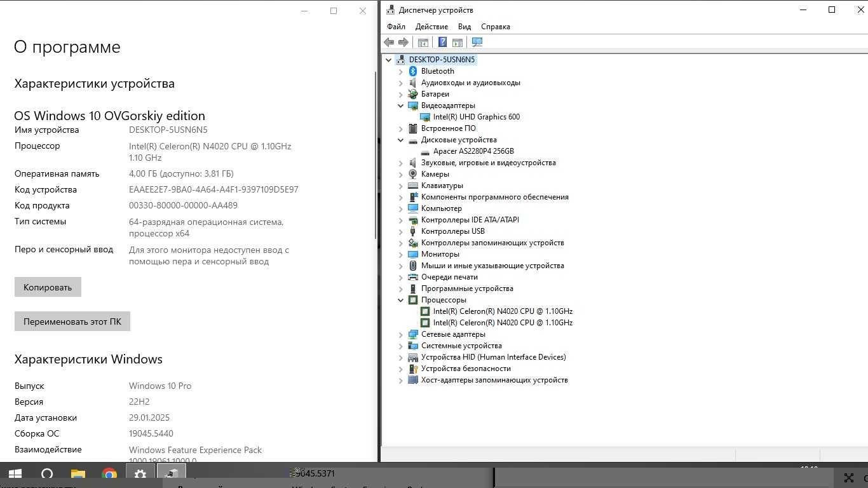Viewport: 868px width, 488px height.
Task: Click the blue Help question mark icon
Action: (442, 42)
